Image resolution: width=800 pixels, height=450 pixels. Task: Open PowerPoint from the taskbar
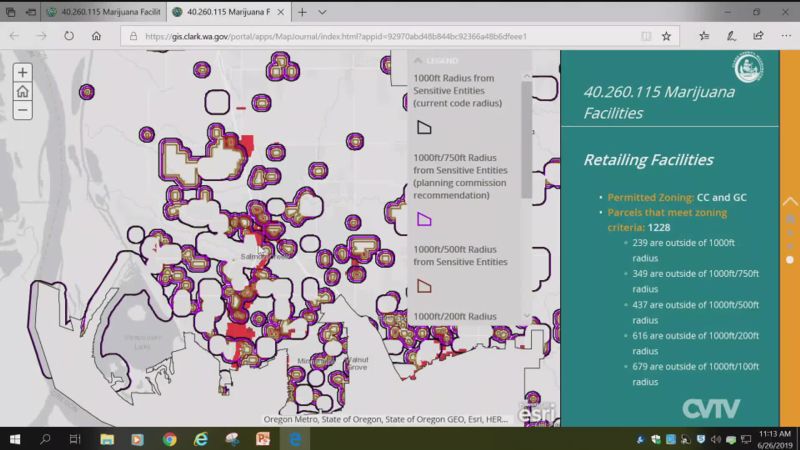[x=263, y=439]
